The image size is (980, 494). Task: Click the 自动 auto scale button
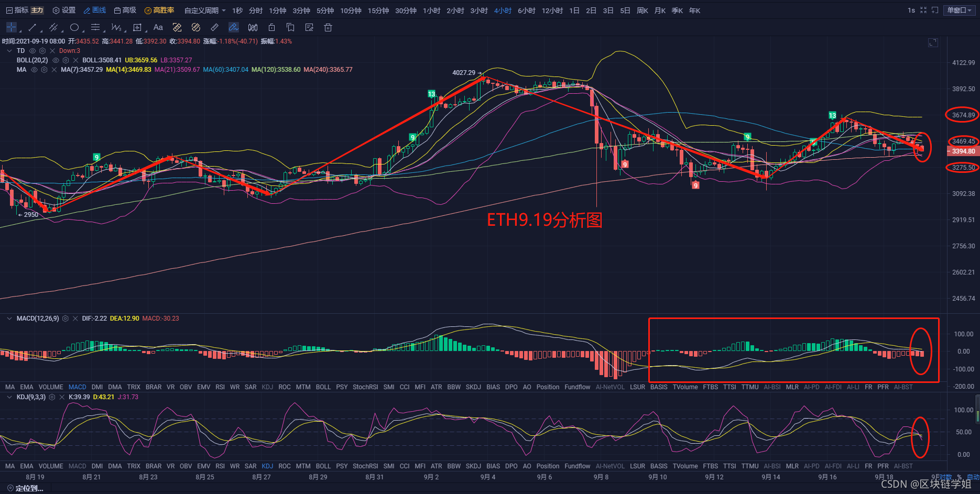(x=973, y=477)
